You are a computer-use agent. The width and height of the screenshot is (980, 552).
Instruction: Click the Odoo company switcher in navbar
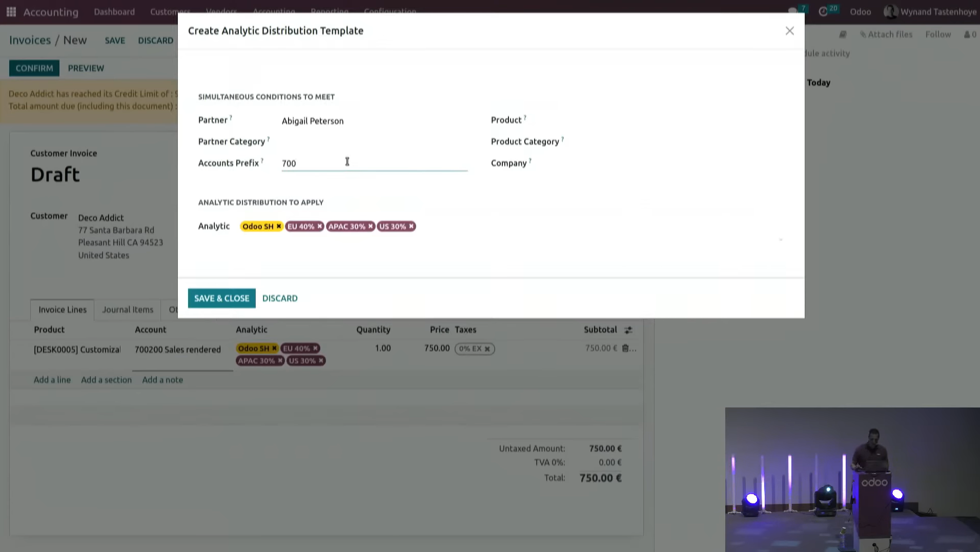[860, 11]
